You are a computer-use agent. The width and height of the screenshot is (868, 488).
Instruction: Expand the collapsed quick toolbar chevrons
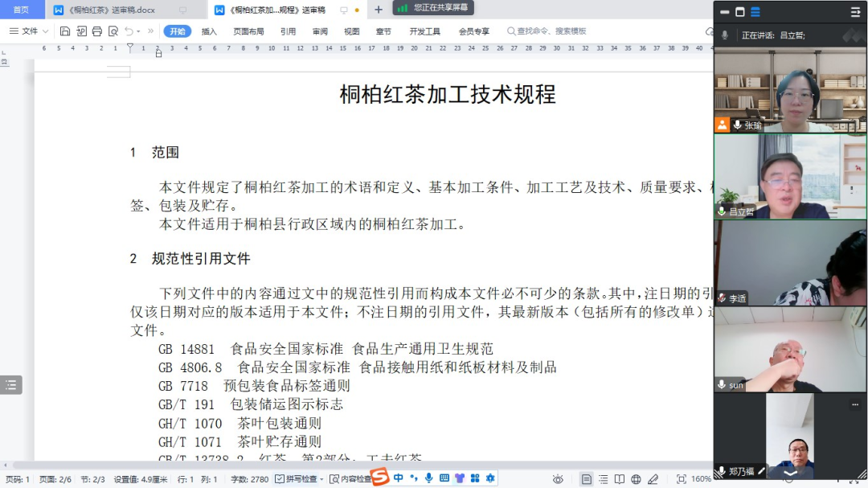click(153, 31)
